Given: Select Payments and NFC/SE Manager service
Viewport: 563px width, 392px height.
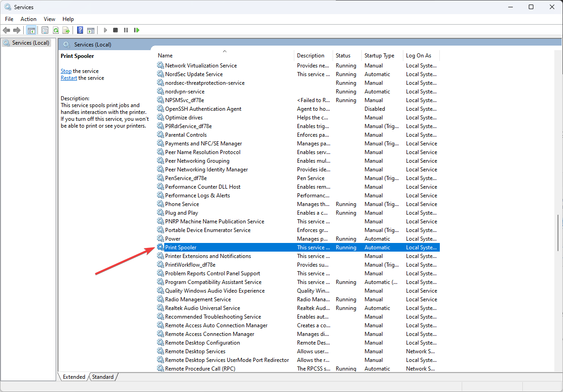Looking at the screenshot, I should point(297,144).
